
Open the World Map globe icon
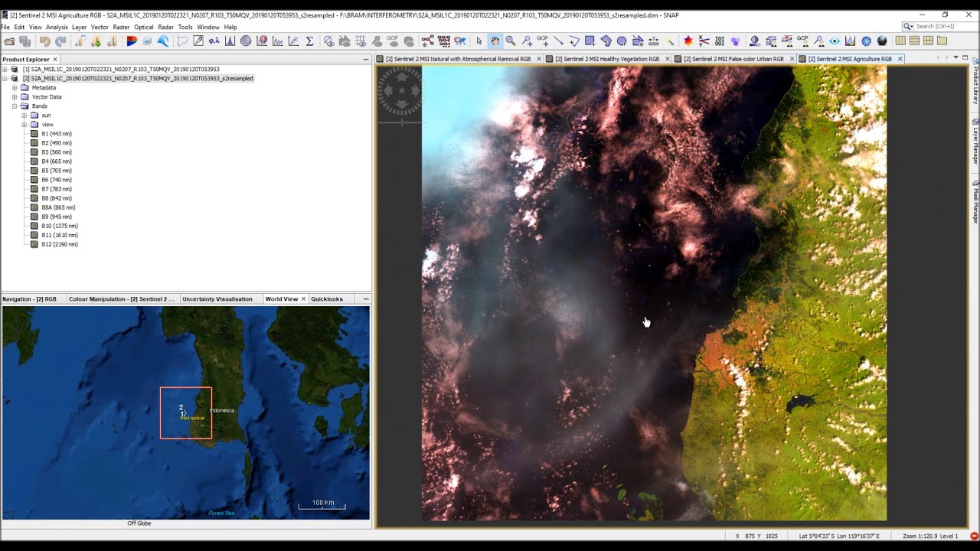pyautogui.click(x=866, y=41)
